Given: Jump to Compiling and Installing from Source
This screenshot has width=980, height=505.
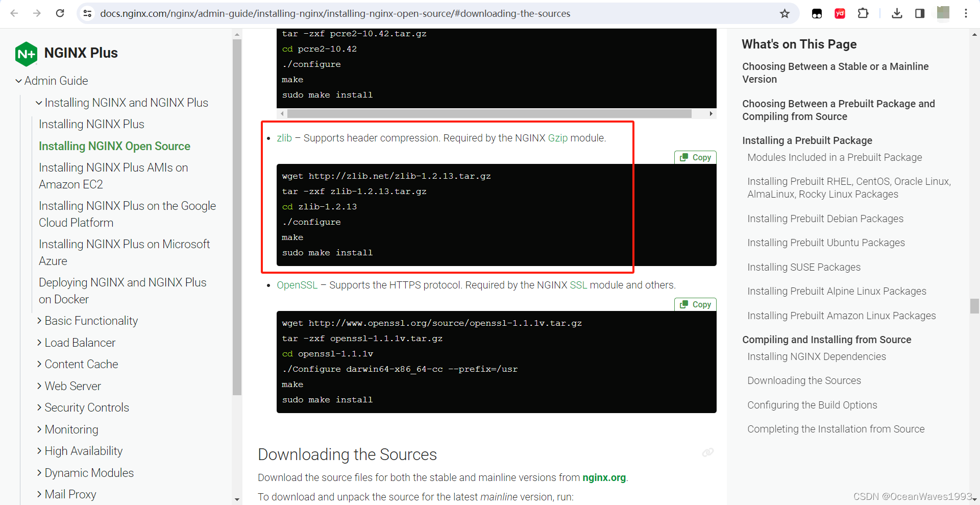Looking at the screenshot, I should click(x=826, y=340).
